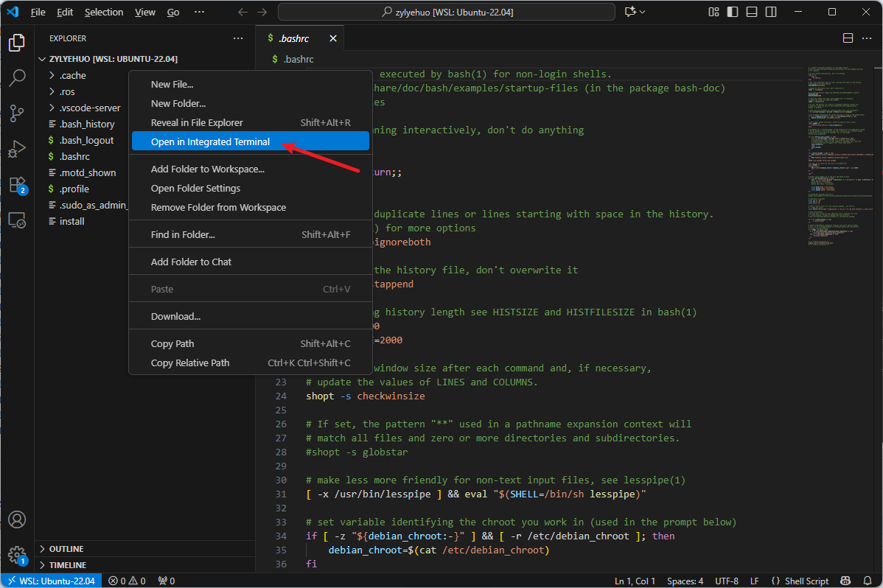Click the command center search box
The width and height of the screenshot is (883, 588).
pos(447,12)
